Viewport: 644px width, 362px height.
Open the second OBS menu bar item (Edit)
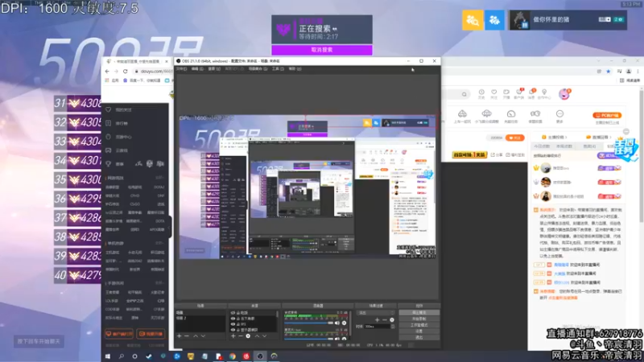tap(197, 69)
